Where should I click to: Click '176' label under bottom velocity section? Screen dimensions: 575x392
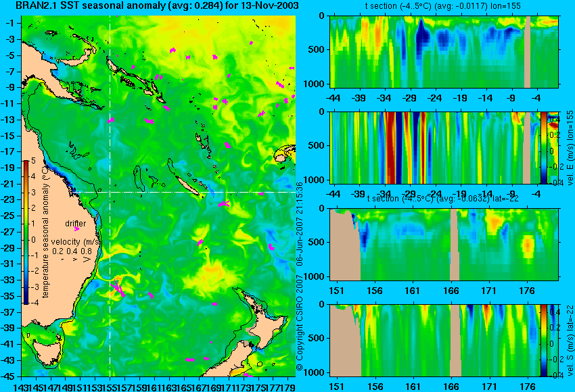coord(528,387)
